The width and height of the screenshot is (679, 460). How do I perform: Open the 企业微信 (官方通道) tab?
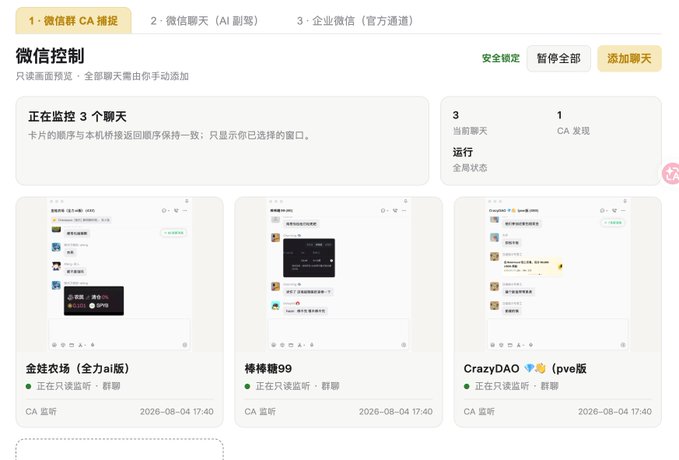pyautogui.click(x=355, y=21)
